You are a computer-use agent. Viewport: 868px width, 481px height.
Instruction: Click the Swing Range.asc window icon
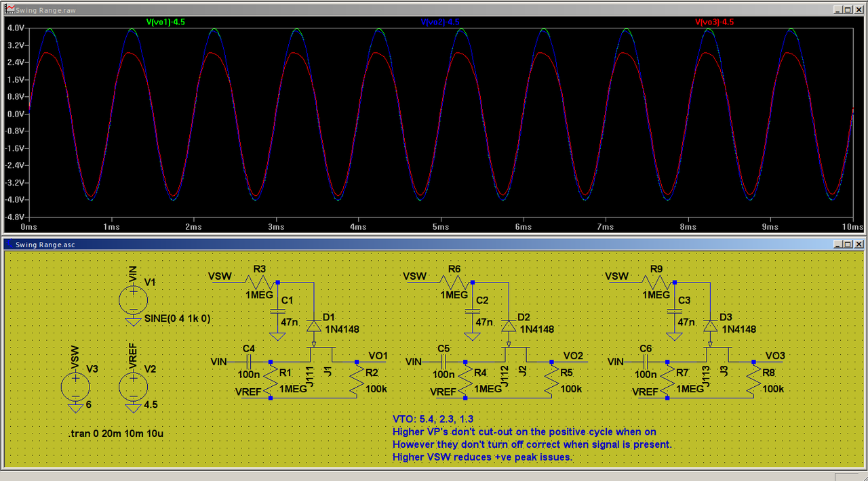pyautogui.click(x=9, y=244)
